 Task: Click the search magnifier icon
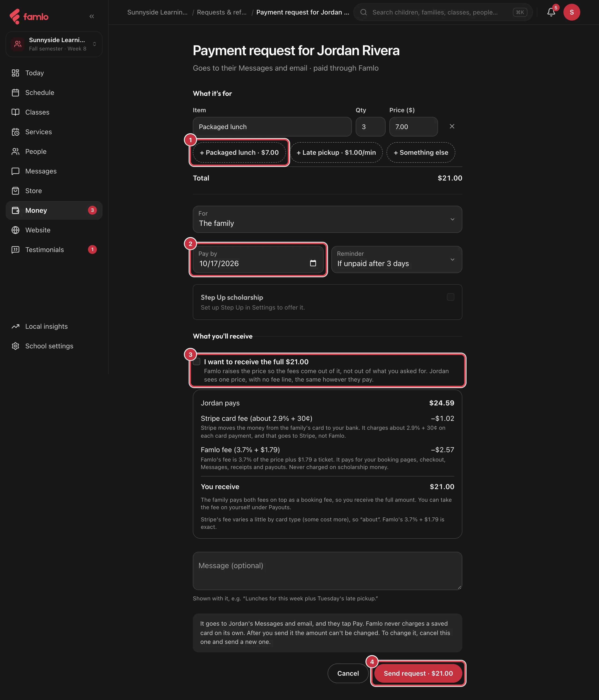pos(363,12)
